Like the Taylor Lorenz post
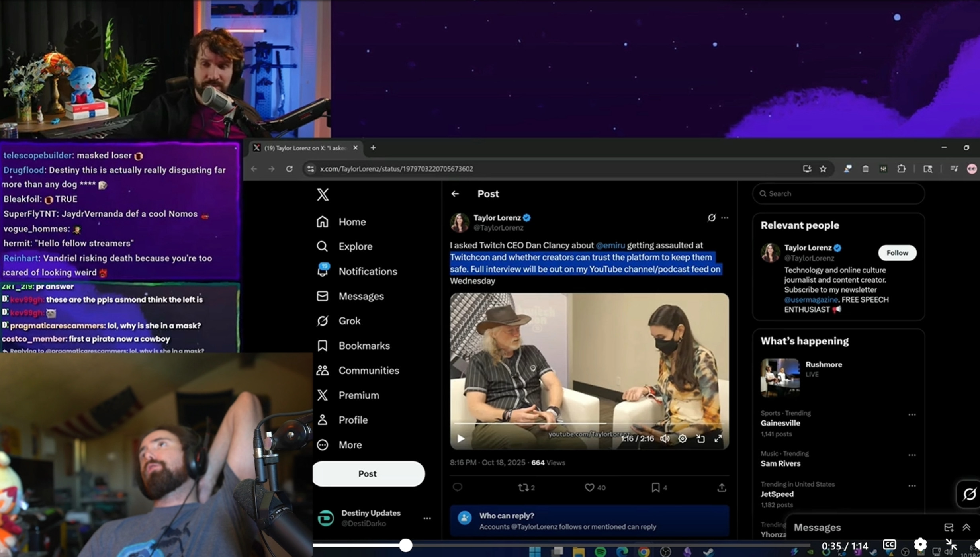This screenshot has height=557, width=980. coord(590,487)
